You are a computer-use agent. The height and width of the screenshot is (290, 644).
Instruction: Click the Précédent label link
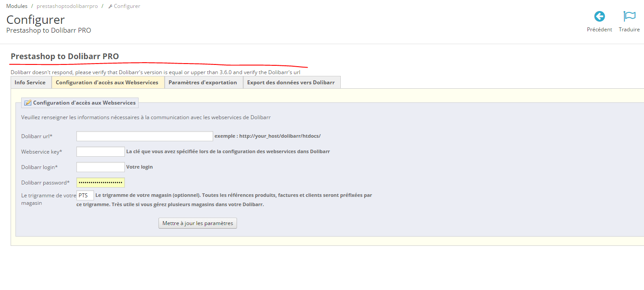[x=599, y=30]
